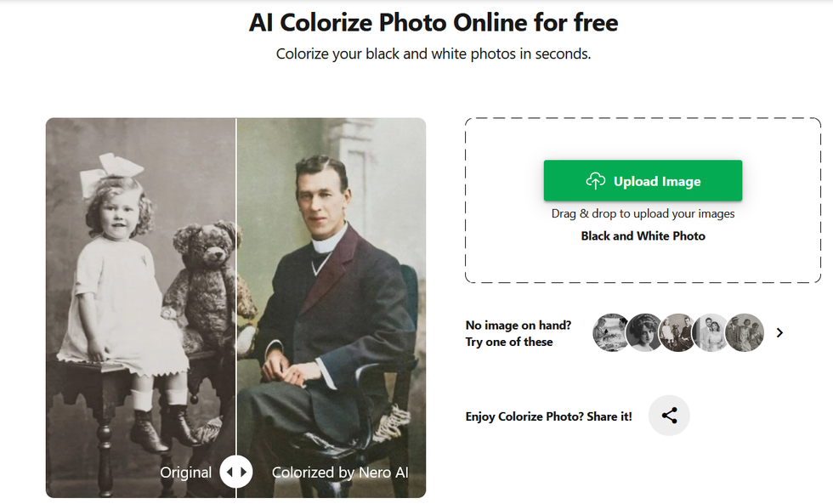Click the "Colorized by Nero AI" label
This screenshot has height=504, width=833.
click(x=340, y=473)
